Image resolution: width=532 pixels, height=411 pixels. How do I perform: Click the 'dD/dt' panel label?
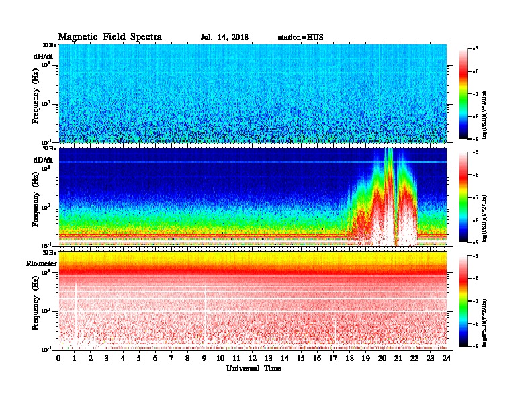(x=43, y=160)
